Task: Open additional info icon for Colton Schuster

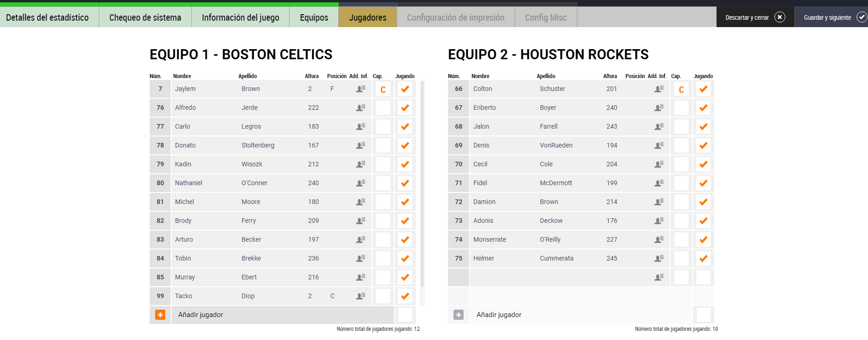Action: [x=659, y=89]
